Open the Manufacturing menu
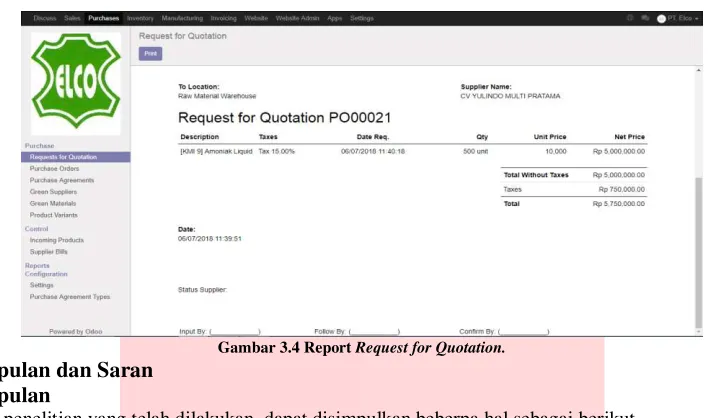This screenshot has width=708, height=418. (x=182, y=19)
